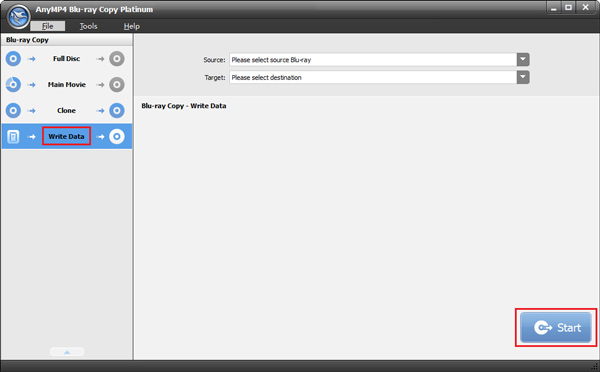Open the Source Blu-ray dropdown arrow
The height and width of the screenshot is (372, 600).
point(523,59)
